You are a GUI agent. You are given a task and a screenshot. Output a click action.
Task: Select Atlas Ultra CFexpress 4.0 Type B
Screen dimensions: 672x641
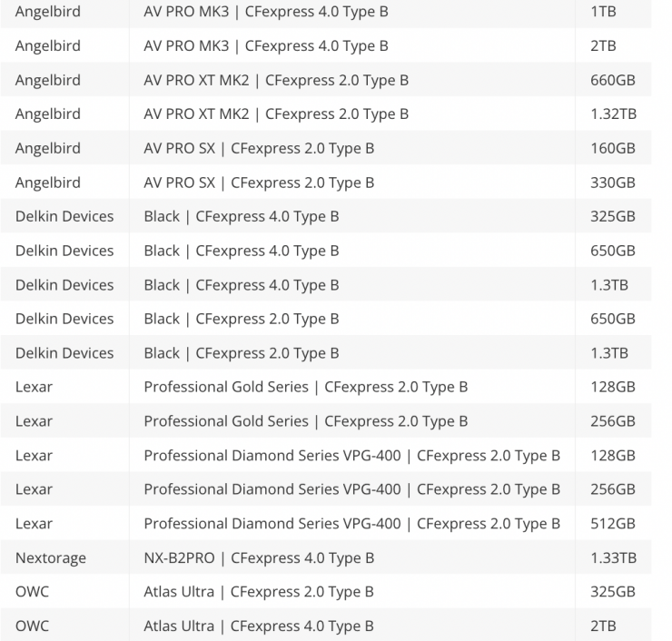(259, 626)
